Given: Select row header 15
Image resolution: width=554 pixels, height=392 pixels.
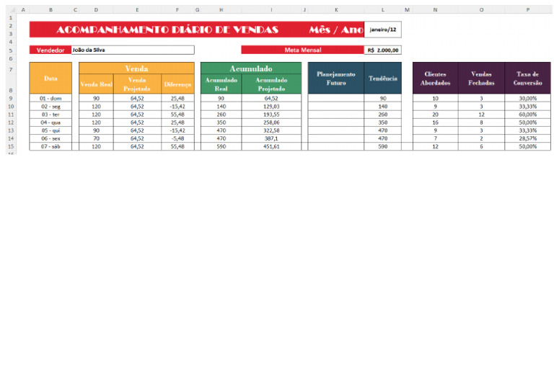Looking at the screenshot, I should coord(11,146).
